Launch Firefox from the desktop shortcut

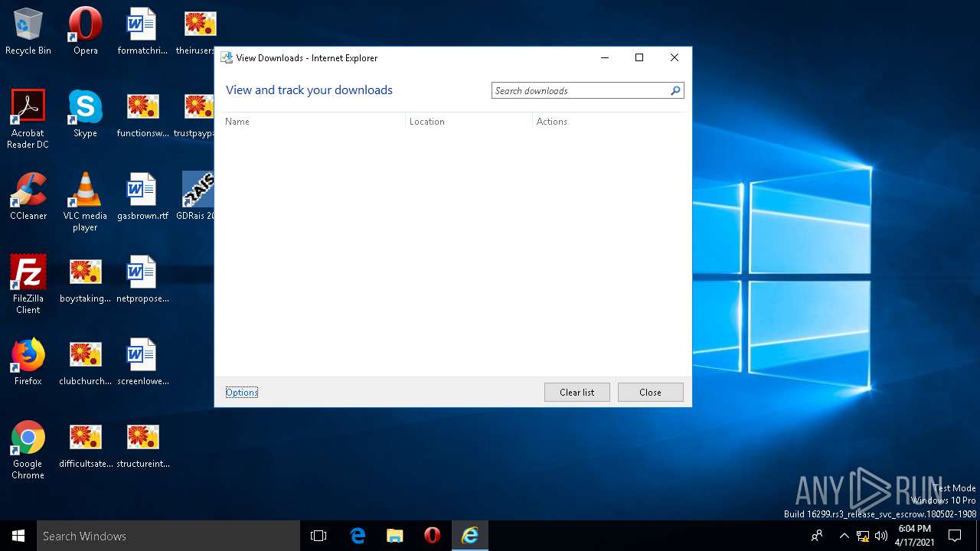(x=28, y=362)
